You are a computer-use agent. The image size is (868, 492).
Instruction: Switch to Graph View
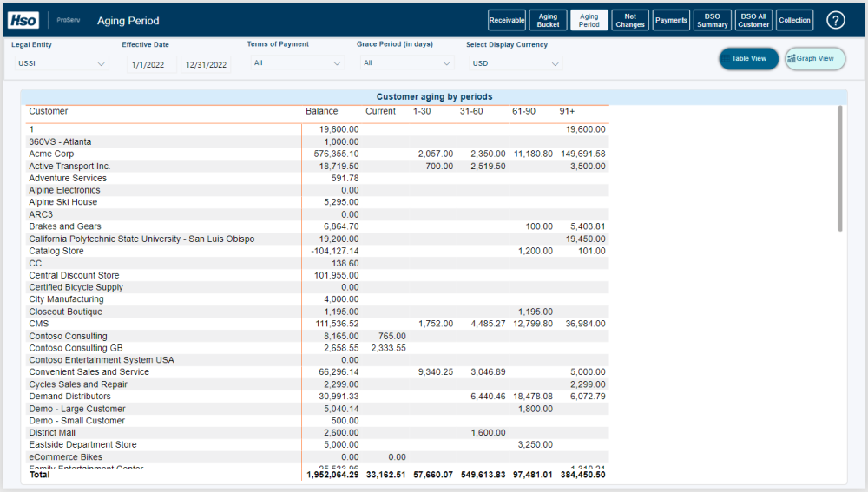815,59
